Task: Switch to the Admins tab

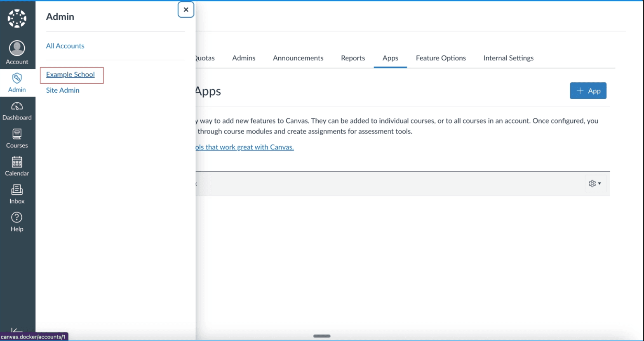Action: pos(244,58)
